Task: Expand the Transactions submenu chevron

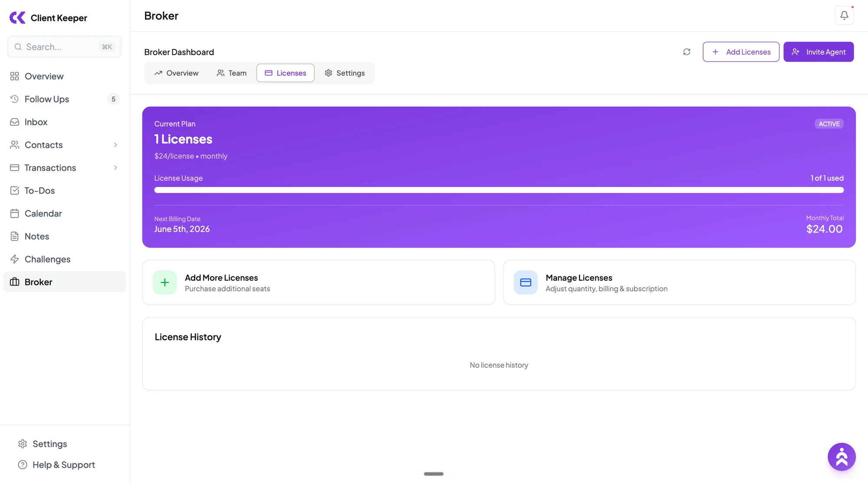Action: [115, 168]
